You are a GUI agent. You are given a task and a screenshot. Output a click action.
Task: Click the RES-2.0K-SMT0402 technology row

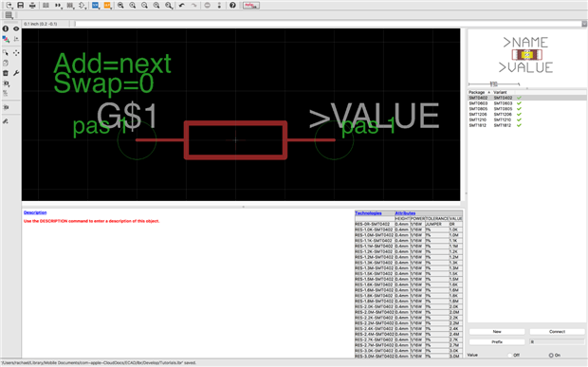pos(409,306)
